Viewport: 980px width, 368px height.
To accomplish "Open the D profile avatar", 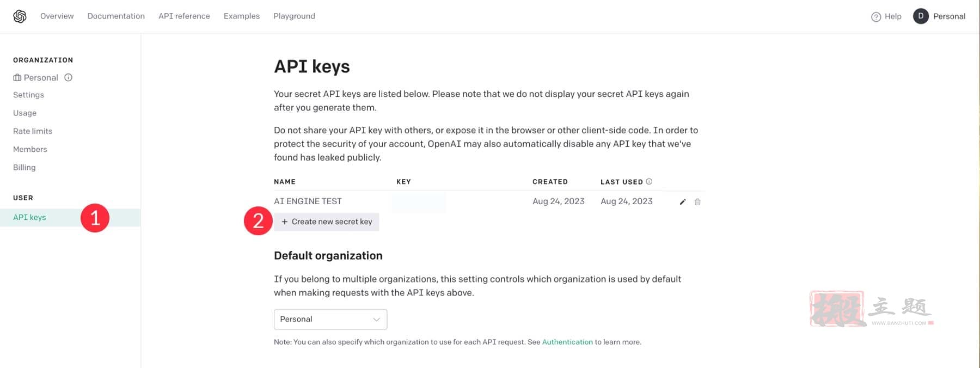I will 921,16.
